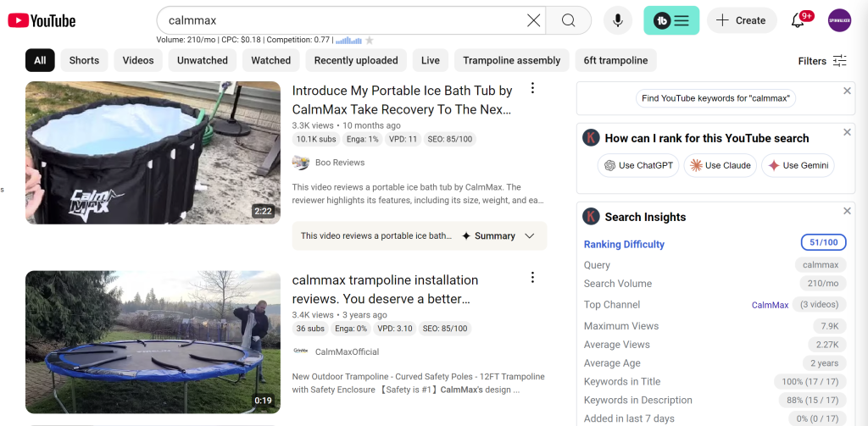Start voice search with microphone icon
The height and width of the screenshot is (426, 868).
617,20
